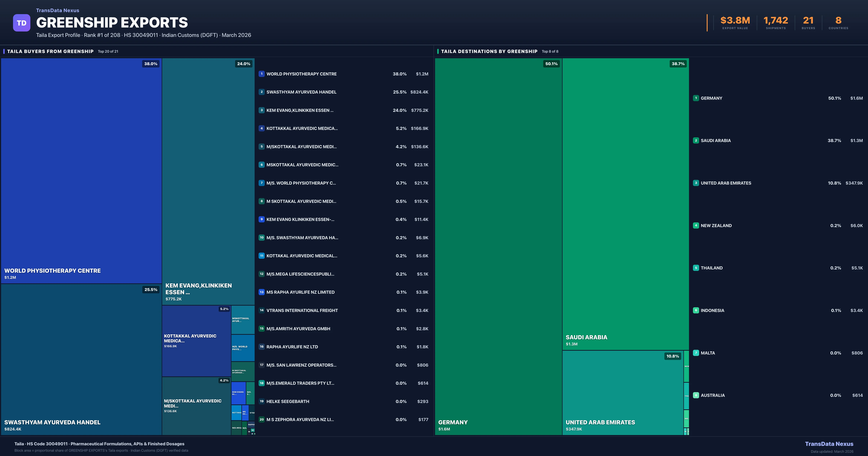Select the World Physiotherapy Centre treemap block
Viewport: 868px width, 456px height.
81,170
